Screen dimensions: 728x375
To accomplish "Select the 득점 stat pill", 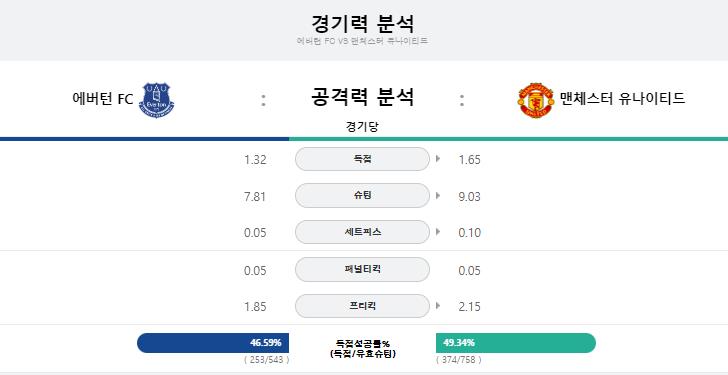I will (362, 159).
